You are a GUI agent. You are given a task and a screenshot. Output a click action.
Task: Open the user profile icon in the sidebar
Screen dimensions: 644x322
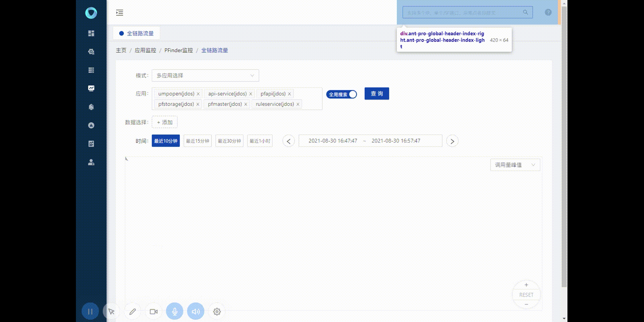click(91, 162)
